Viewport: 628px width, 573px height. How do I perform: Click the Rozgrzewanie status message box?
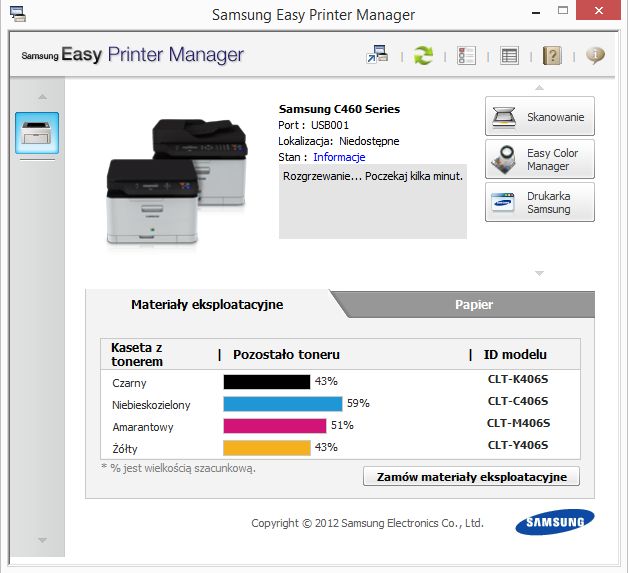tap(373, 201)
